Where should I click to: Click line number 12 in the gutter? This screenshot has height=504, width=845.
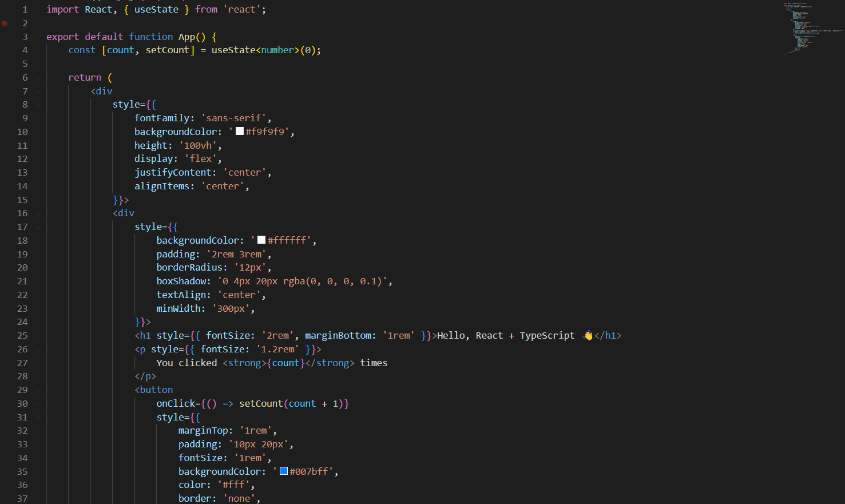(x=22, y=159)
